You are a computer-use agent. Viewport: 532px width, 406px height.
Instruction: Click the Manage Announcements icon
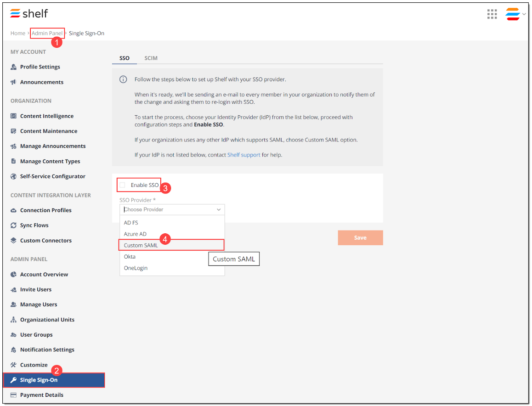tap(14, 146)
